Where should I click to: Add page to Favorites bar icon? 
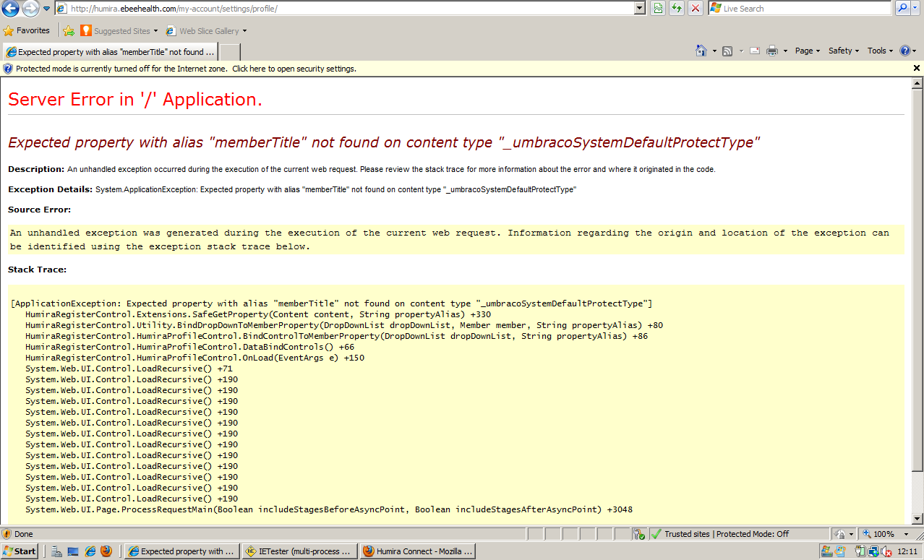(x=69, y=31)
